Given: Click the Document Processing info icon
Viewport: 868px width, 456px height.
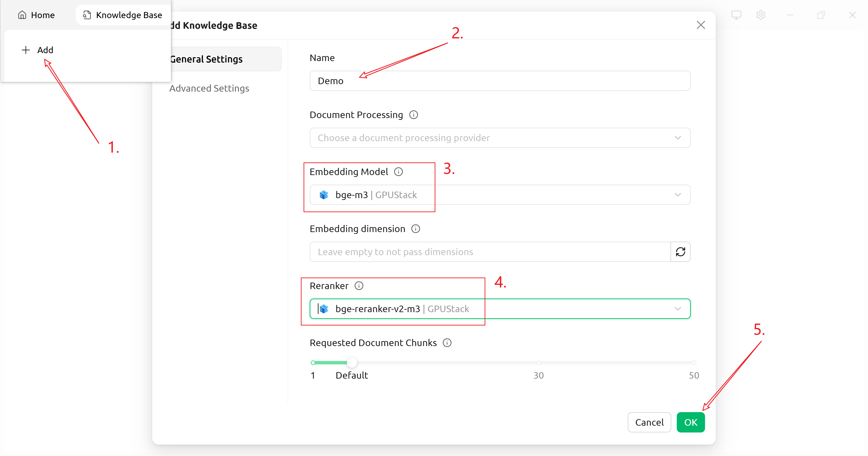Looking at the screenshot, I should pyautogui.click(x=413, y=115).
